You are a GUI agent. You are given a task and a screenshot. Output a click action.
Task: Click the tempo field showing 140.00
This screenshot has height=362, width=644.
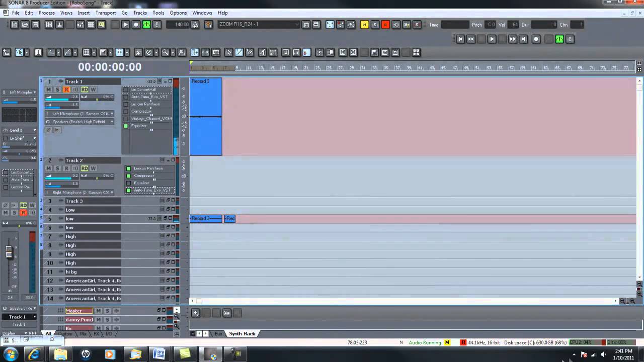tap(179, 24)
